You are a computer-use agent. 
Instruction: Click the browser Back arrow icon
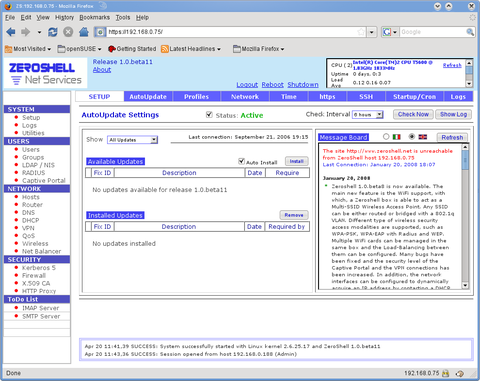pyautogui.click(x=11, y=32)
